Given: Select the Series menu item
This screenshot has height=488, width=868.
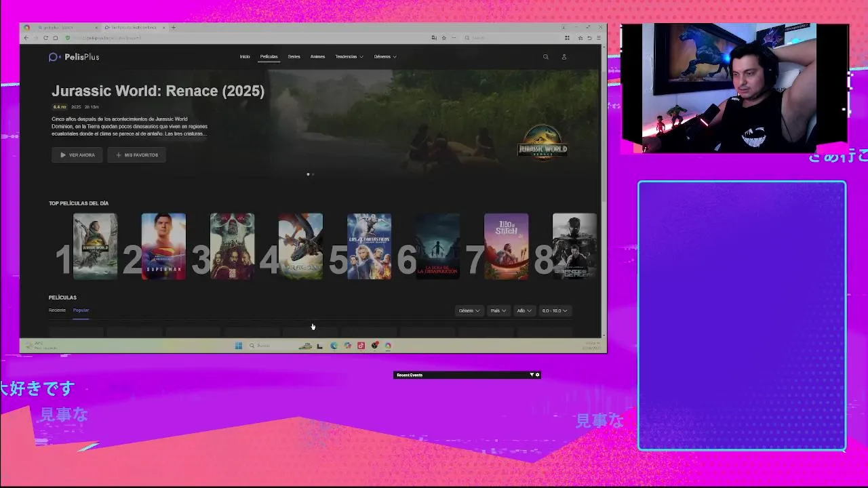Looking at the screenshot, I should tap(294, 57).
